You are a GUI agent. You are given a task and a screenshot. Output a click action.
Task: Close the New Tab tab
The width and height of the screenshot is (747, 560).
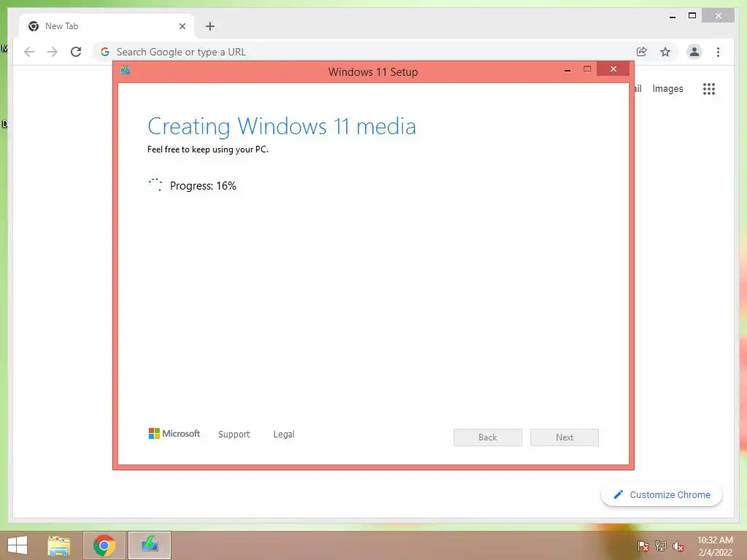coord(182,26)
